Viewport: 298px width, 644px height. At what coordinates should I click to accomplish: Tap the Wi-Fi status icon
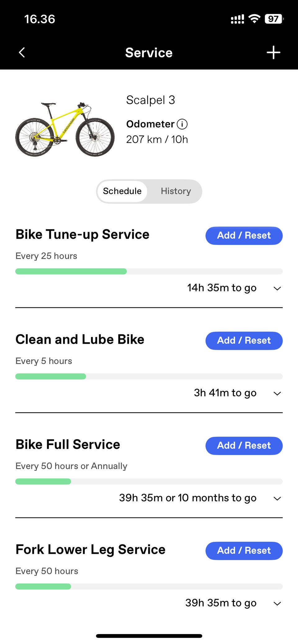(255, 19)
